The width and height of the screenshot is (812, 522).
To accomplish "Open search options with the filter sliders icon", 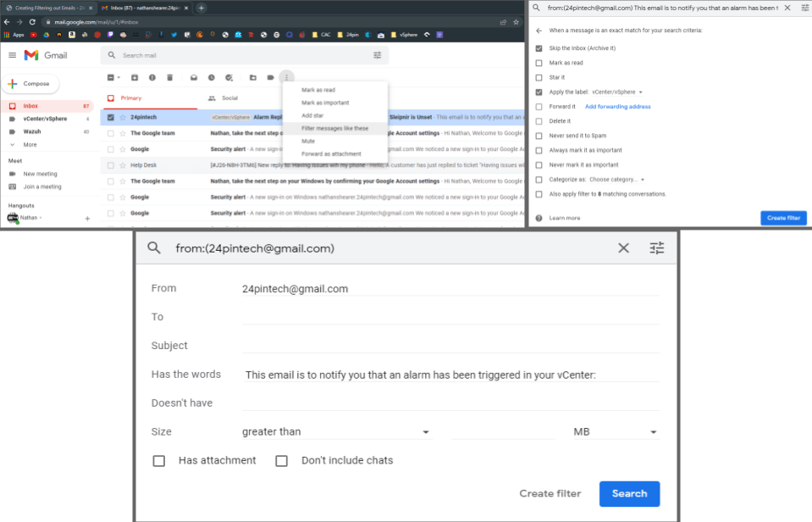I will click(x=657, y=247).
